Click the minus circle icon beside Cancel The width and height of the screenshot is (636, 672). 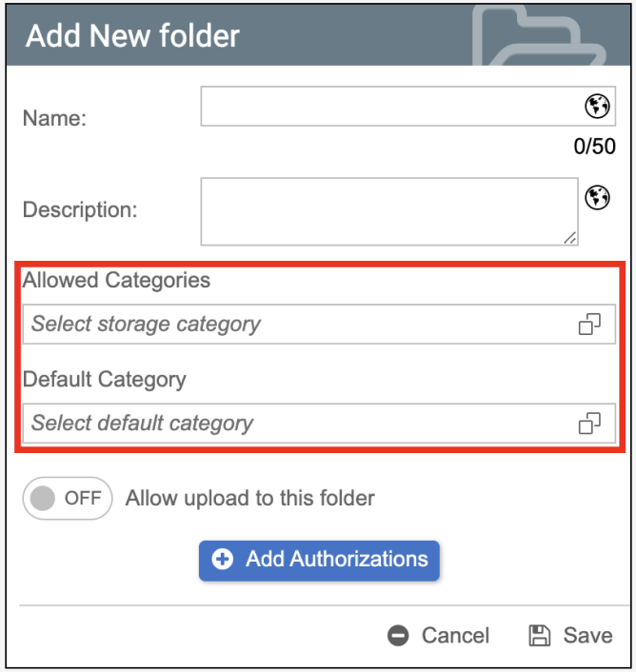tap(399, 636)
